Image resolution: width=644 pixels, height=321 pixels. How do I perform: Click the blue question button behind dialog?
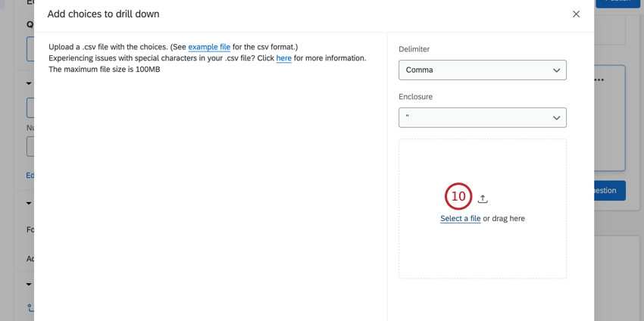click(609, 191)
